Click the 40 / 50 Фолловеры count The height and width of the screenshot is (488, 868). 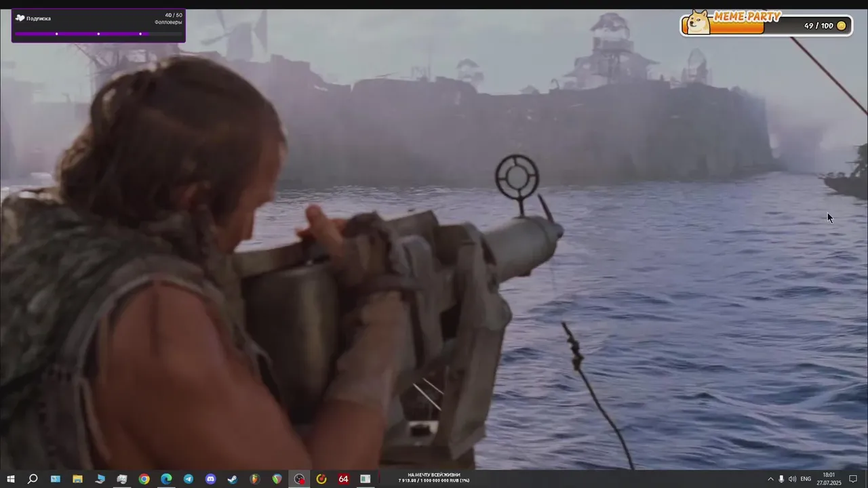coord(169,18)
